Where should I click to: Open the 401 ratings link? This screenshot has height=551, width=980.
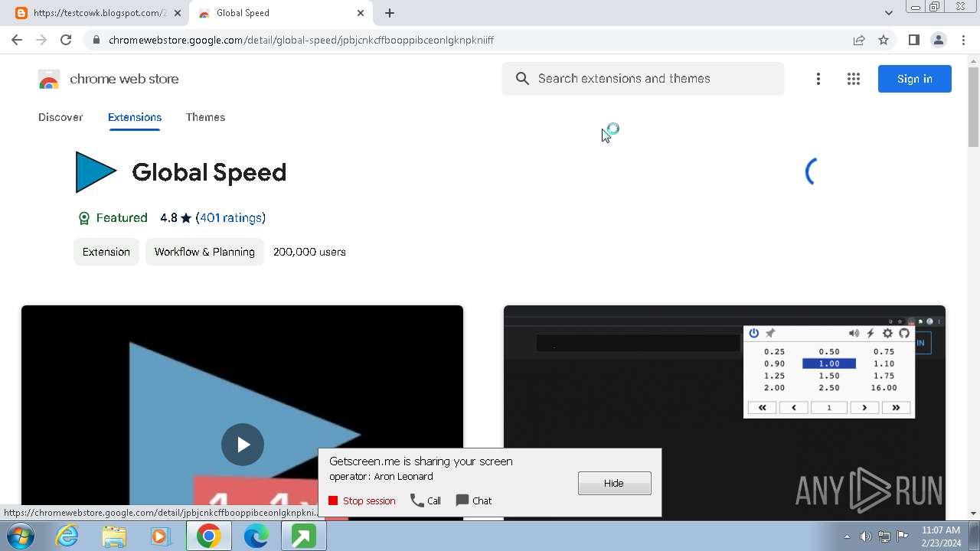(x=230, y=218)
